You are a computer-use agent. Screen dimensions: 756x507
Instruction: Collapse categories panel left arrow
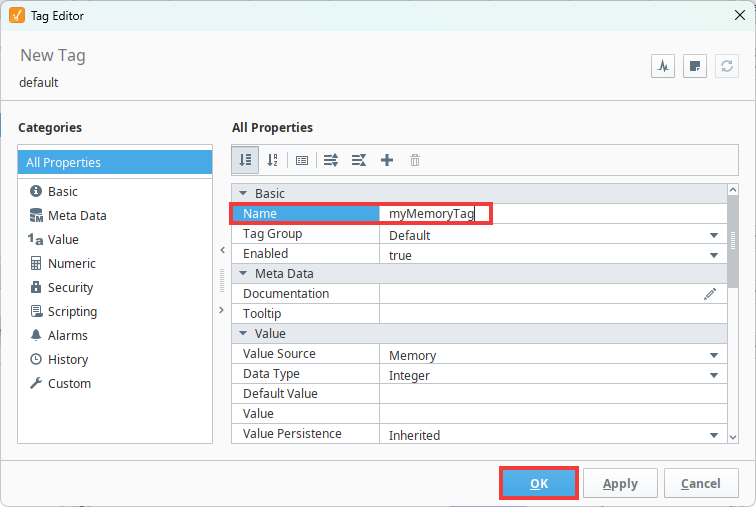(x=222, y=250)
